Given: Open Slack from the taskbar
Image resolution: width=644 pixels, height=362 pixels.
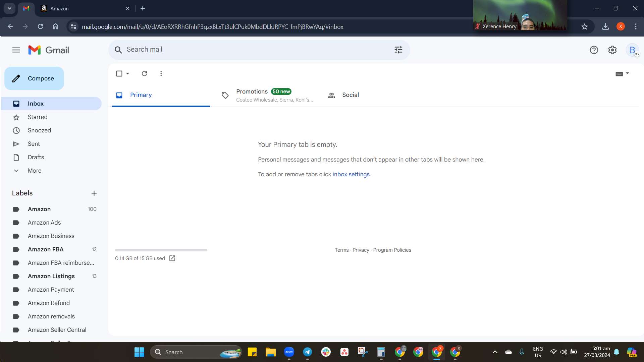Looking at the screenshot, I should 326,352.
